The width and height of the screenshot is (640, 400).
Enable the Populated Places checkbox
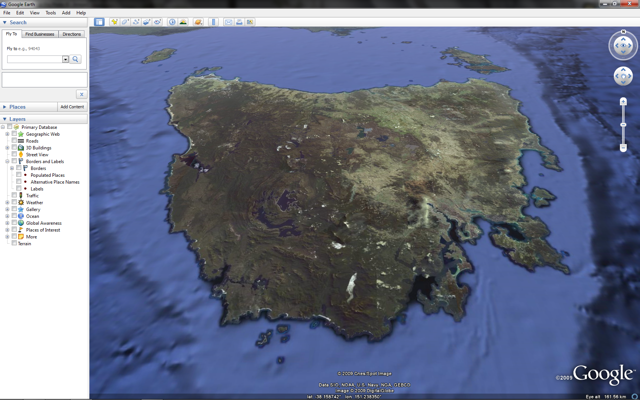pos(19,175)
